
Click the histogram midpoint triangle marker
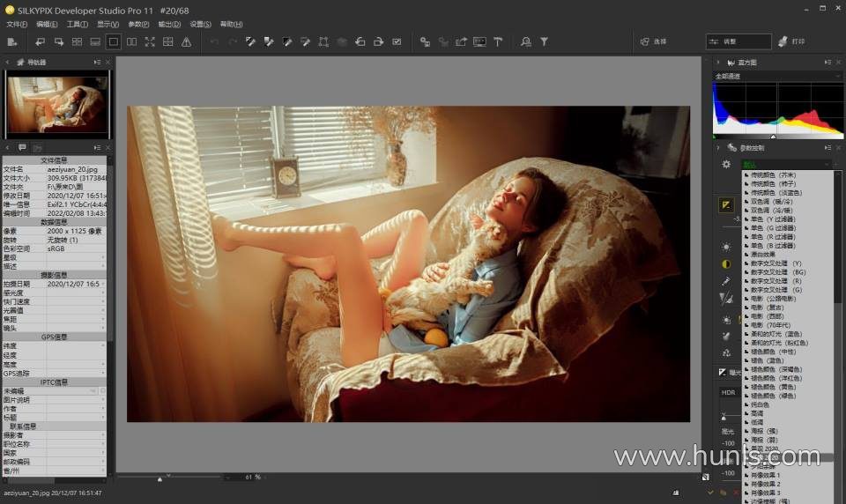pos(773,137)
